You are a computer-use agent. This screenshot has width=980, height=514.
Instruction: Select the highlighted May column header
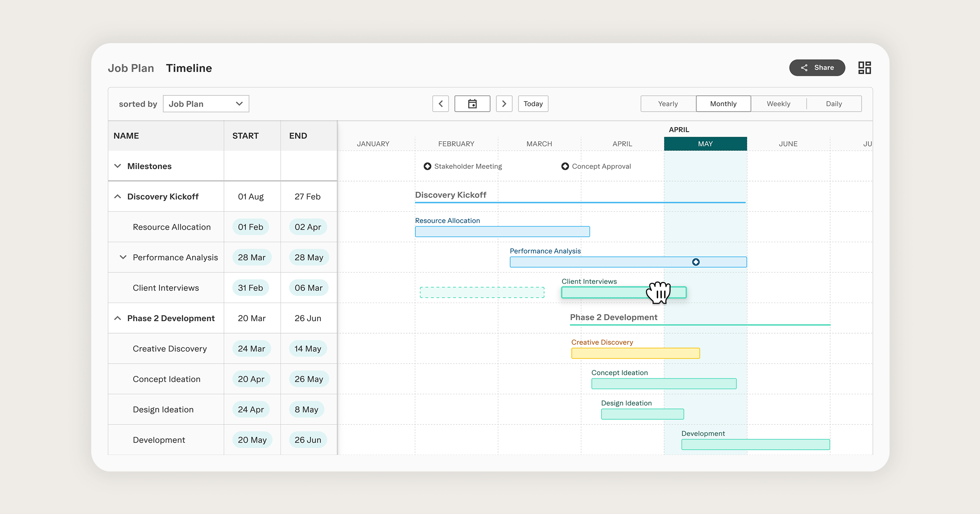(x=705, y=143)
